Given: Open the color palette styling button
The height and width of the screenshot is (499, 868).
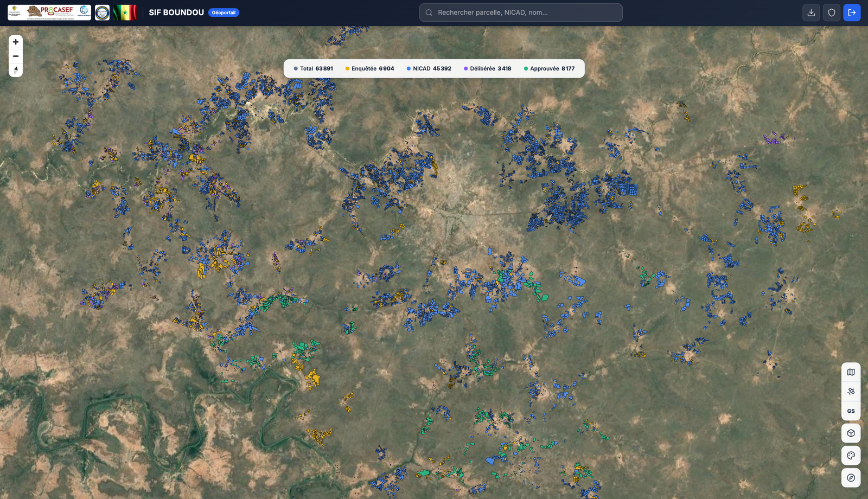Looking at the screenshot, I should click(x=851, y=456).
